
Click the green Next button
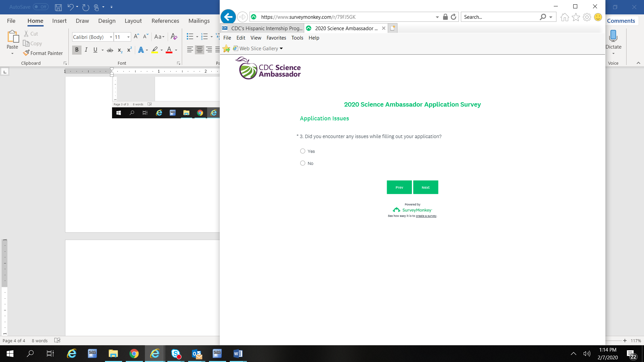coord(425,187)
